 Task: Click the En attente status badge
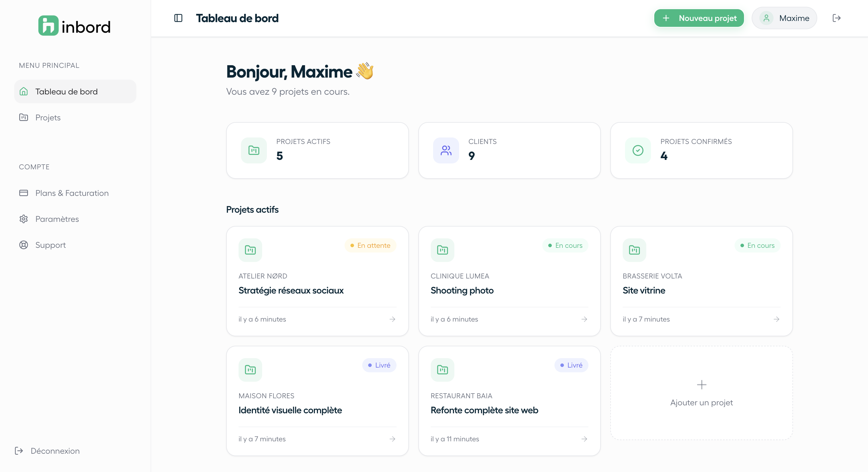(370, 245)
